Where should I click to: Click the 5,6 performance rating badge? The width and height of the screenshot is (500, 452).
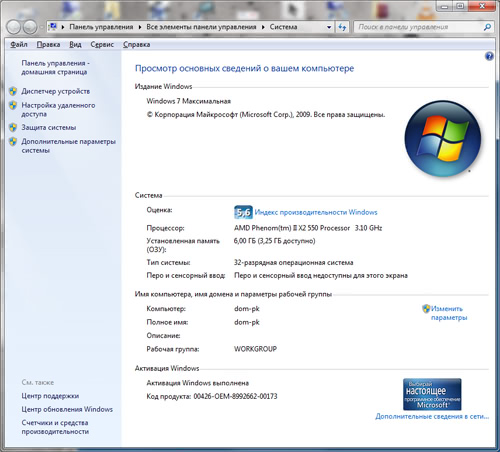243,212
